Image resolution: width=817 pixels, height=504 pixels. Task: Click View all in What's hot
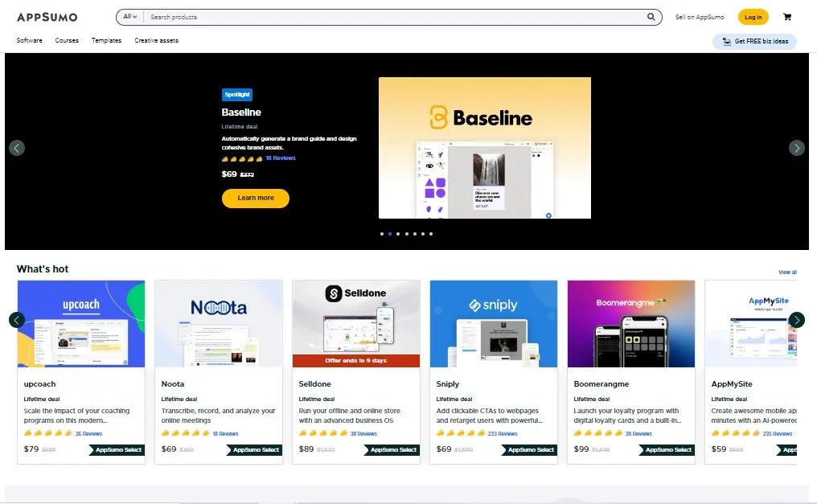pos(787,272)
